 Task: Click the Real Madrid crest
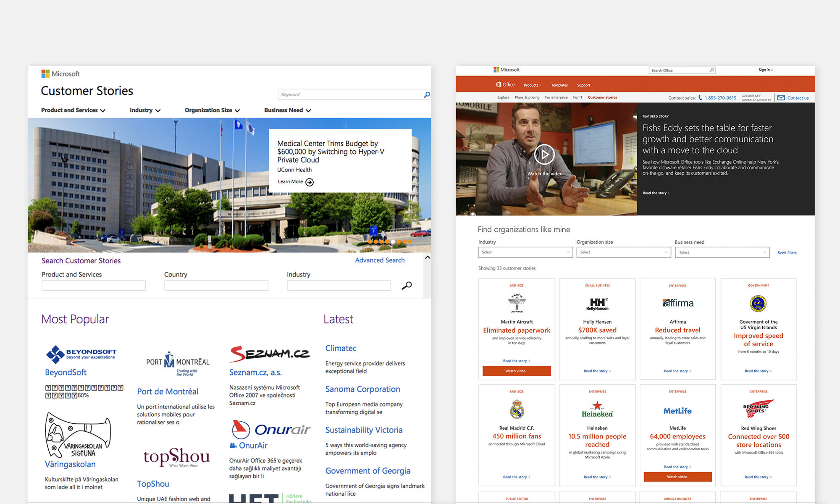click(x=517, y=409)
